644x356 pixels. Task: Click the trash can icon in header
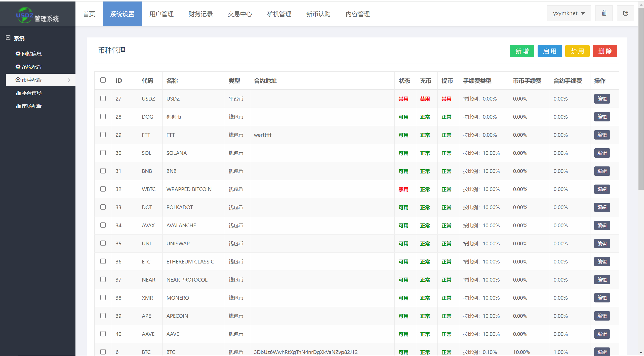tap(604, 13)
